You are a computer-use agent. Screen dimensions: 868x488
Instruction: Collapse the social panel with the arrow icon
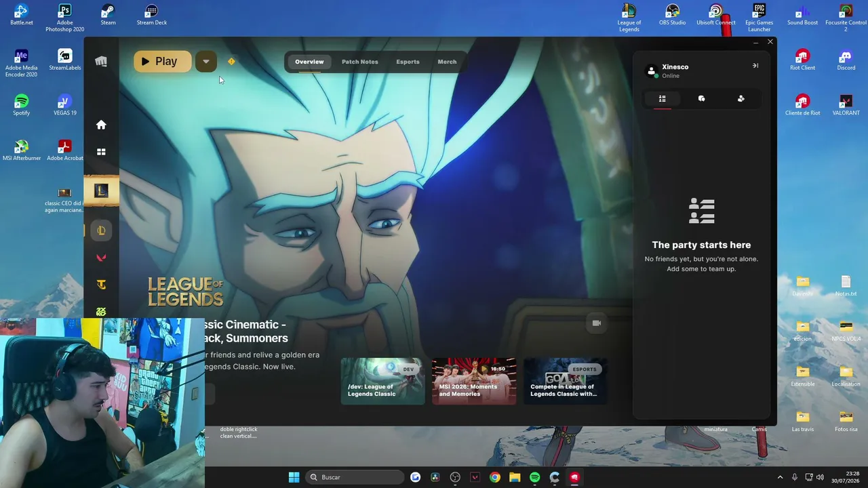click(x=755, y=66)
